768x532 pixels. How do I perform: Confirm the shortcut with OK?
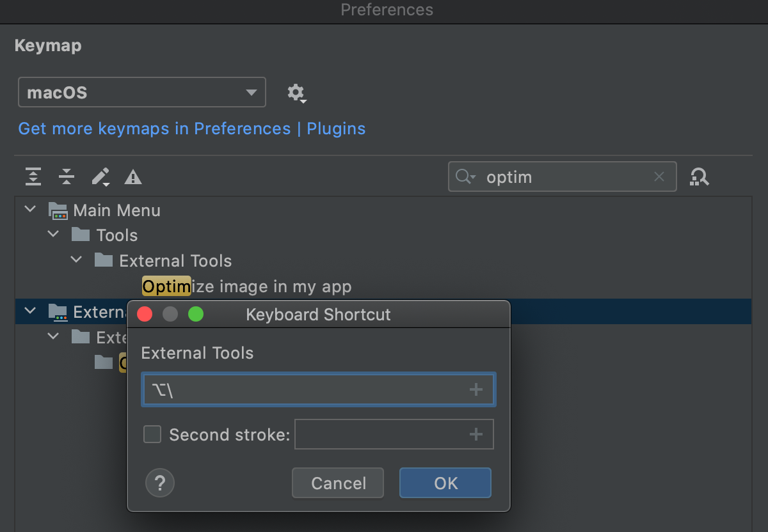445,483
